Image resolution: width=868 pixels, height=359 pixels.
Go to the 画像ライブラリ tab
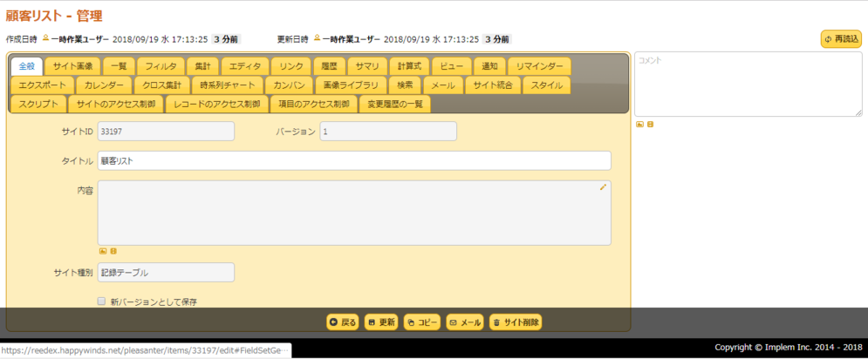(x=351, y=85)
